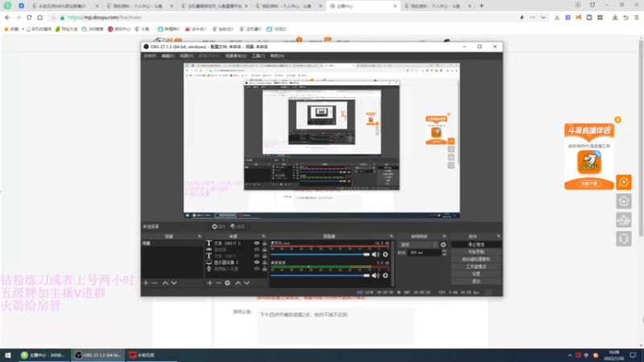Click 启动虚拟摄像机 virtual camera button
This screenshot has height=362, width=644.
coord(476,259)
